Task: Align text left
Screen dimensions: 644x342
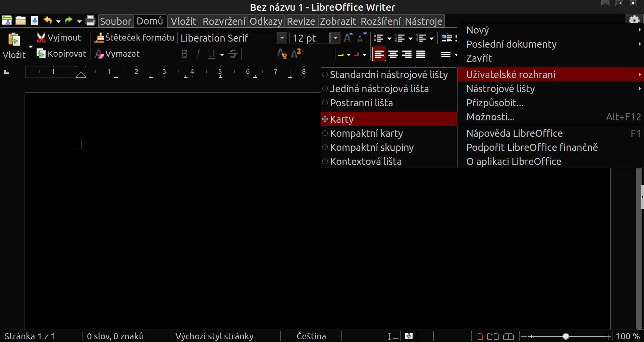Action: click(x=379, y=54)
